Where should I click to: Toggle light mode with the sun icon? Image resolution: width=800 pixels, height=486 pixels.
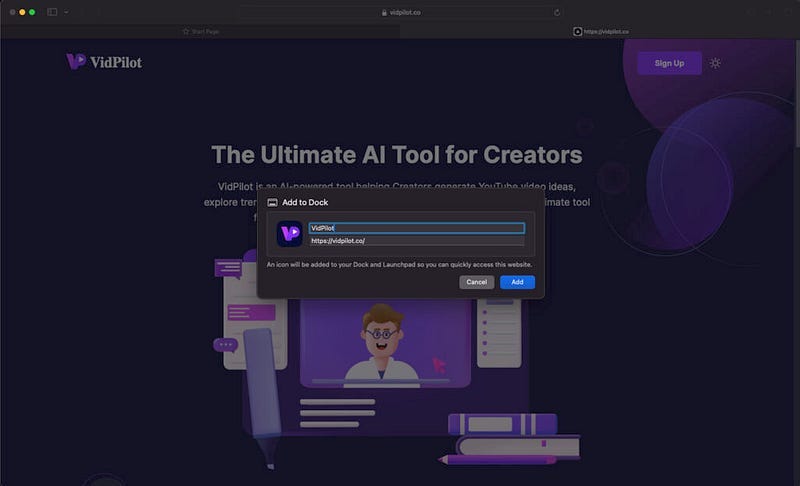pos(715,63)
